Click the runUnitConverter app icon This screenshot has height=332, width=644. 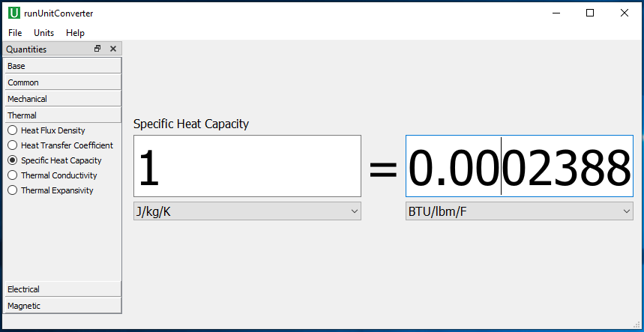coord(14,13)
